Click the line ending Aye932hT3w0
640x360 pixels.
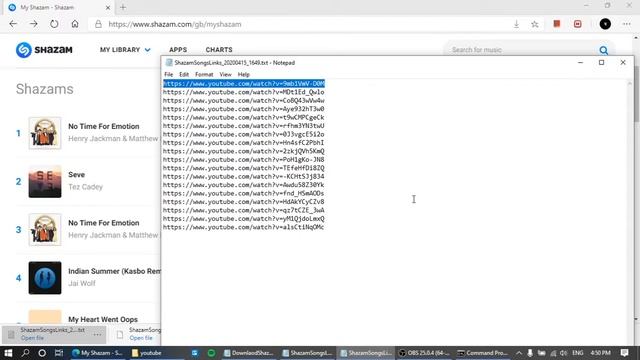click(244, 109)
